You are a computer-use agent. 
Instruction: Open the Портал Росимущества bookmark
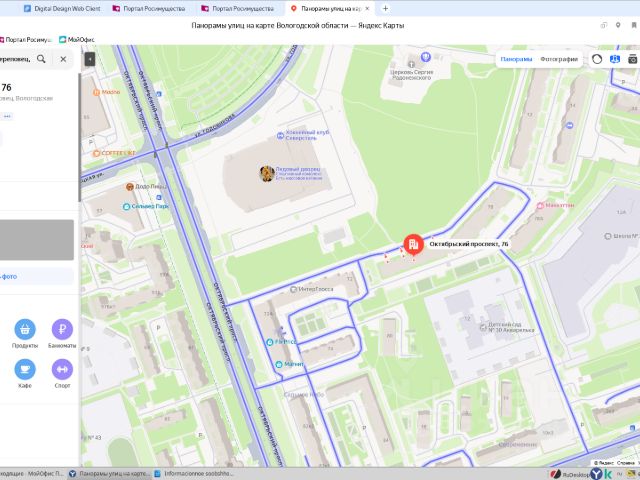25,40
